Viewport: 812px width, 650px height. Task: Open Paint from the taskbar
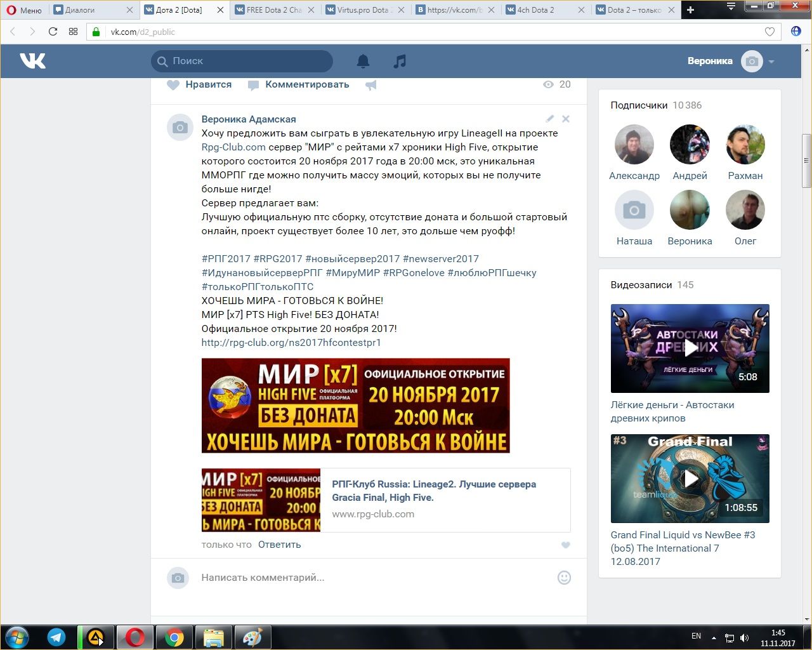[x=253, y=637]
